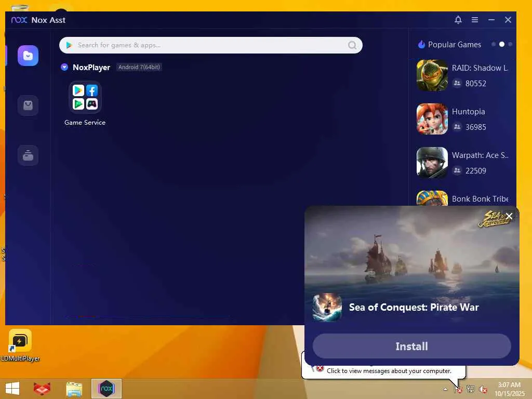Viewport: 532px width, 399px height.
Task: Open the LDMultiPlayer desktop shortcut
Action: click(20, 345)
